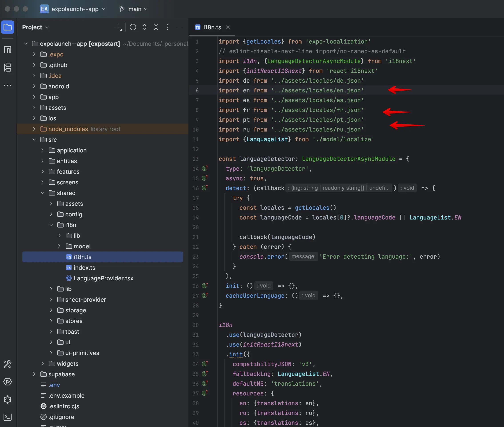Select opened file crosshair icon
Image resolution: width=504 pixels, height=427 pixels.
click(x=133, y=27)
